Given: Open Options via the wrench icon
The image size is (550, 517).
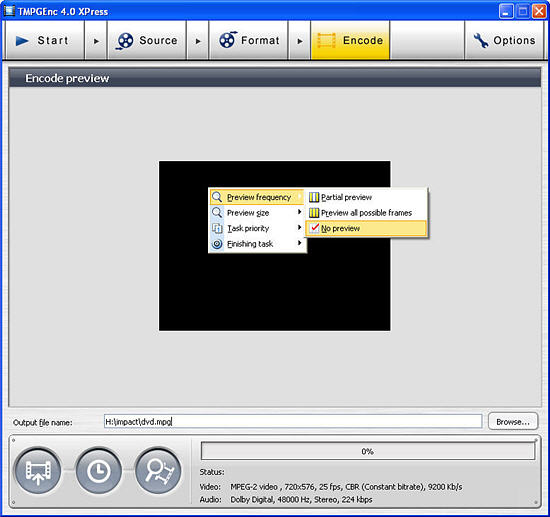Looking at the screenshot, I should point(481,41).
